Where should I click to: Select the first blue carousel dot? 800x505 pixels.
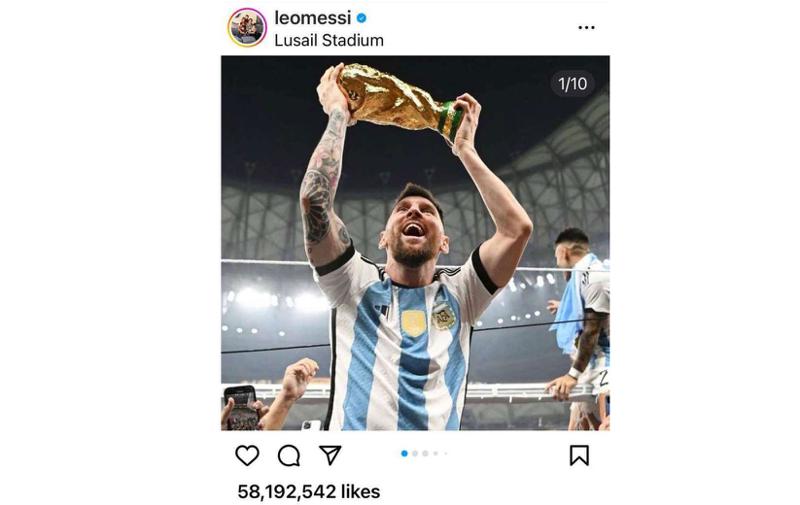(x=404, y=453)
